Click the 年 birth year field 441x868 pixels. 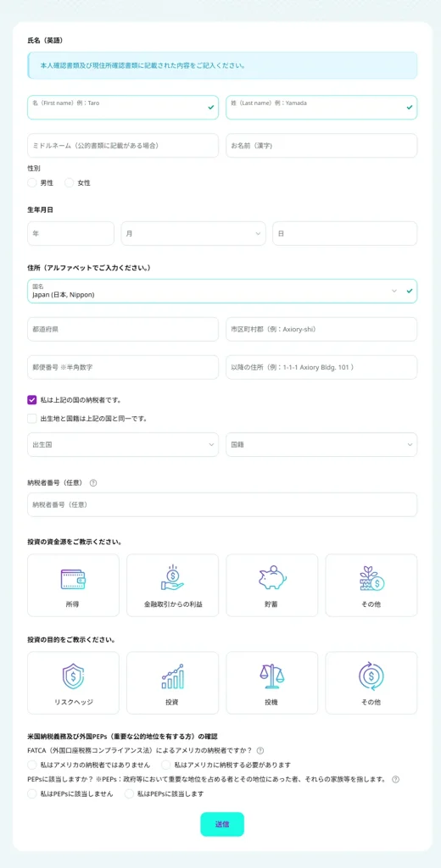click(70, 234)
